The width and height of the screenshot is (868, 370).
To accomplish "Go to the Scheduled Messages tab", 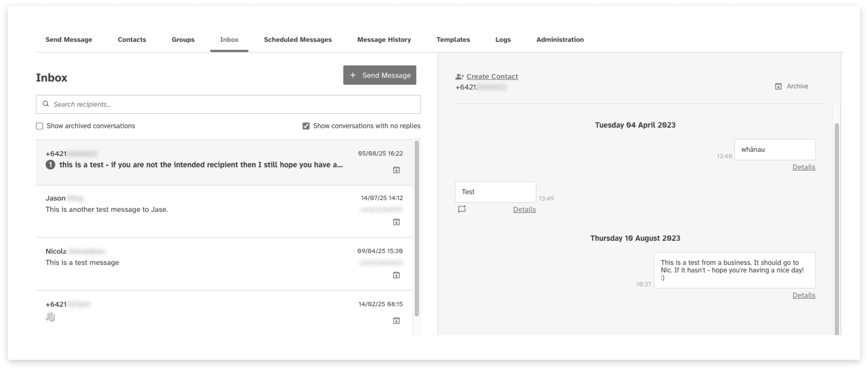I will [x=297, y=39].
